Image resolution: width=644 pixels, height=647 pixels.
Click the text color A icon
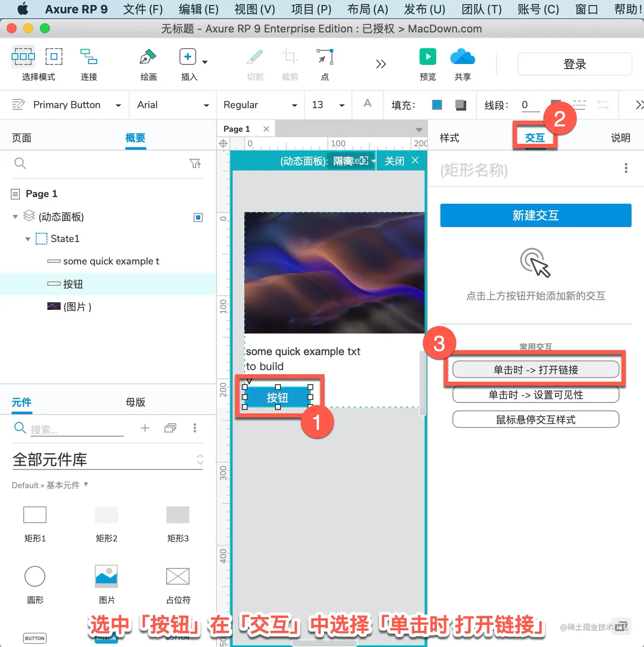368,103
